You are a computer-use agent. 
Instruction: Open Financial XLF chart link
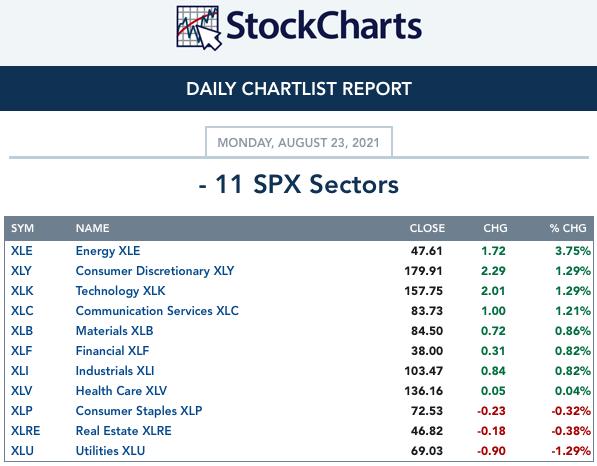(112, 351)
